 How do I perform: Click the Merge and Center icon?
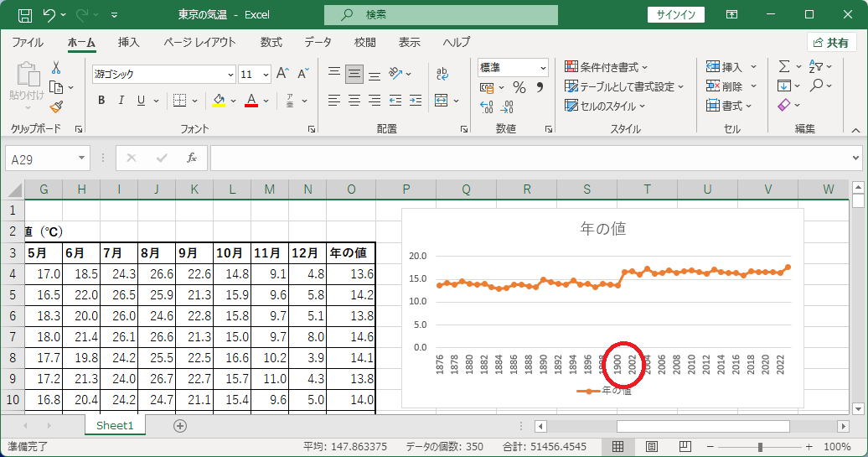(x=442, y=101)
